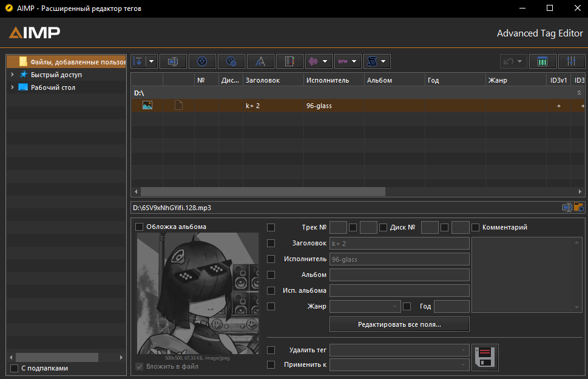Click the folder search icon beside file path
588x379 pixels.
point(579,208)
